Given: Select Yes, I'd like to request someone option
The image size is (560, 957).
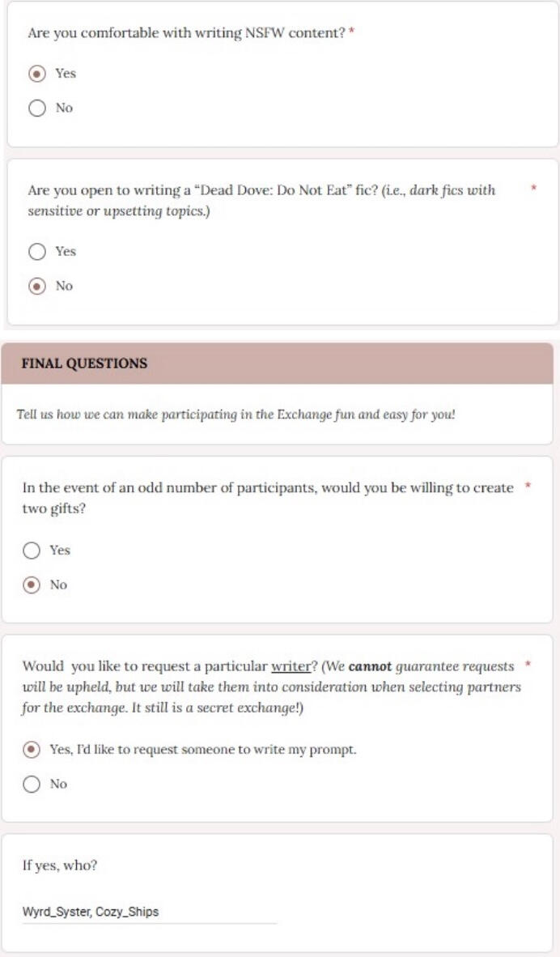Looking at the screenshot, I should (x=32, y=750).
